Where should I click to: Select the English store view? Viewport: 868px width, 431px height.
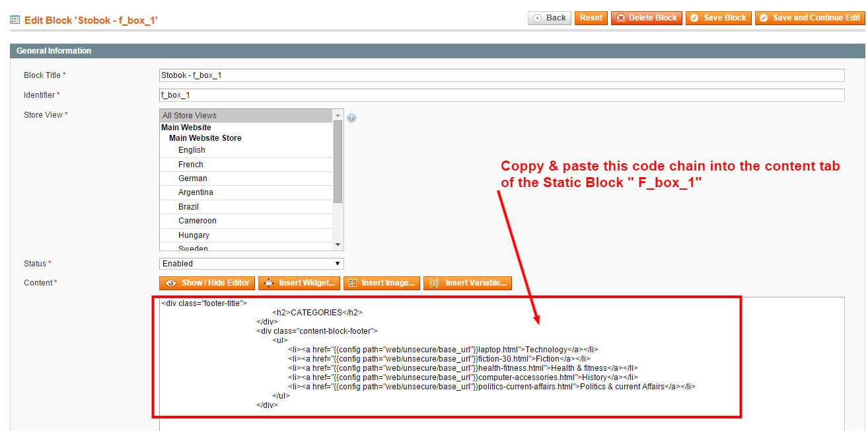(246, 150)
